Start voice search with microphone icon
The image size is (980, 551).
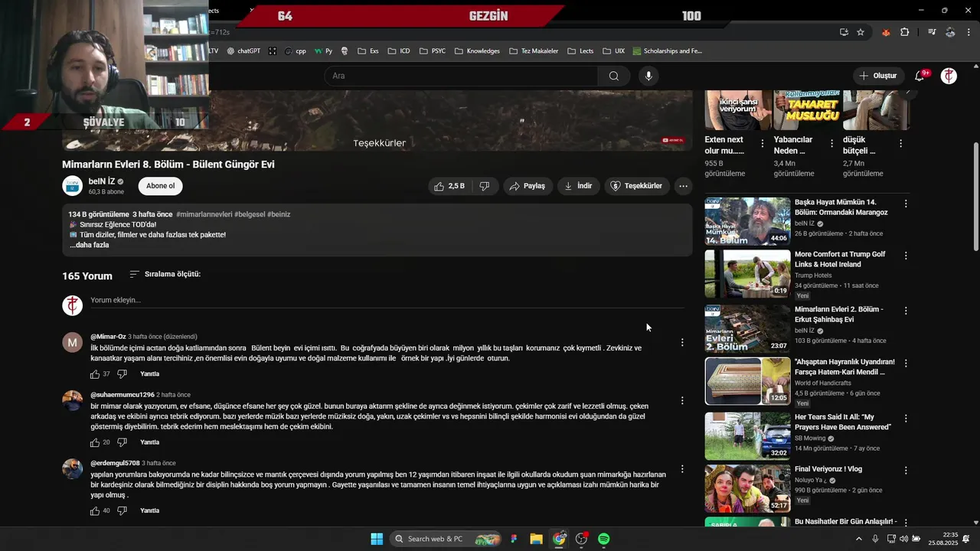point(648,76)
